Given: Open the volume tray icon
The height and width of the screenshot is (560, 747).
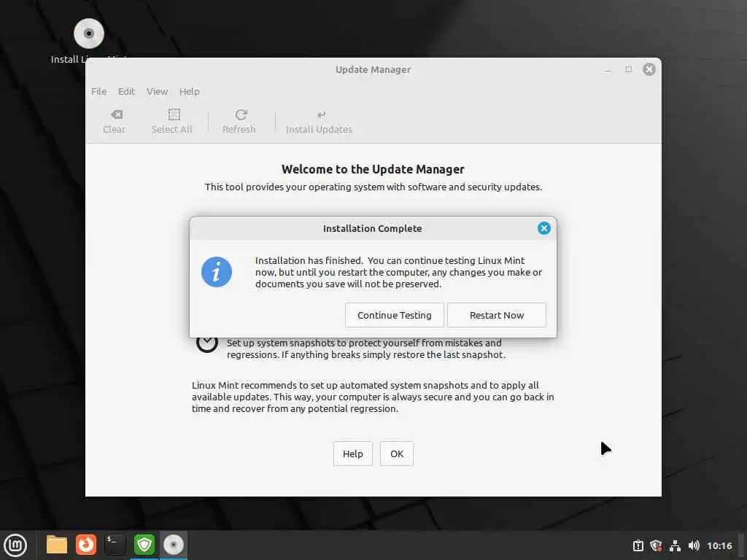Looking at the screenshot, I should pyautogui.click(x=694, y=545).
